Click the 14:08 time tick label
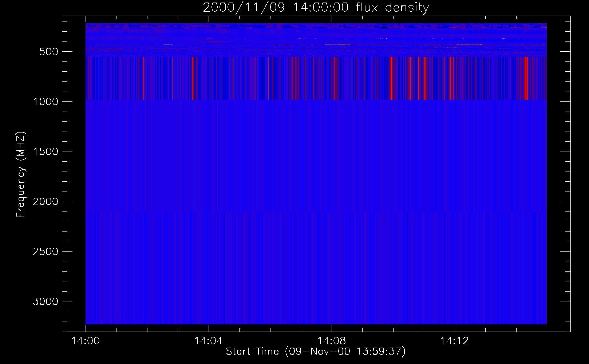This screenshot has height=364, width=589. tap(331, 341)
